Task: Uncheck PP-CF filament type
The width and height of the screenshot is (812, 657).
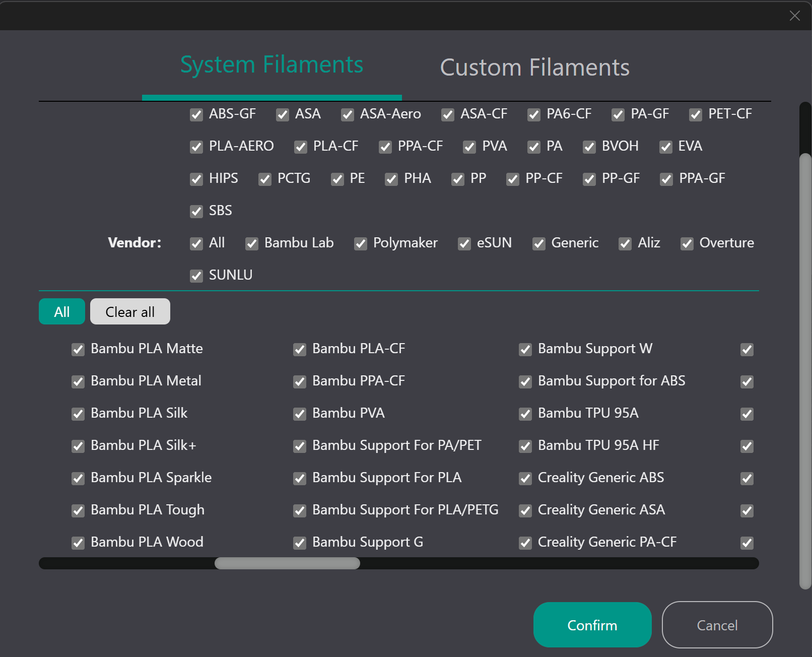Action: (x=513, y=179)
